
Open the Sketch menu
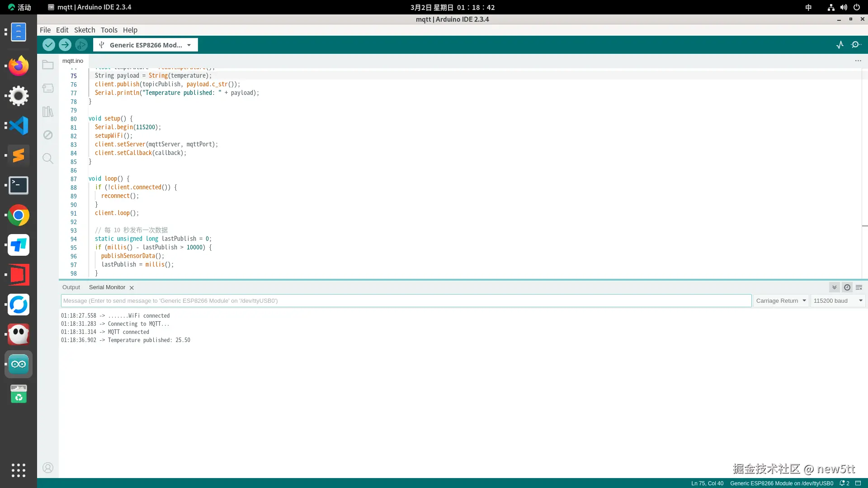click(85, 30)
